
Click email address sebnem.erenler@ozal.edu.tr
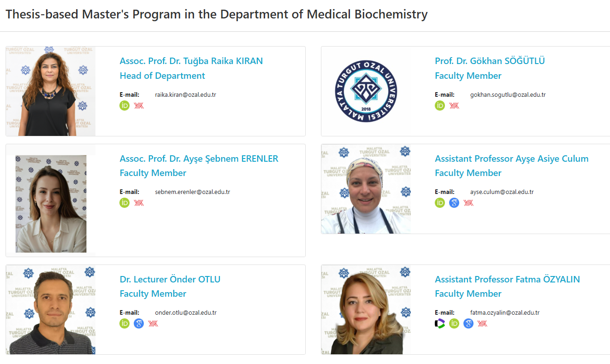(192, 192)
